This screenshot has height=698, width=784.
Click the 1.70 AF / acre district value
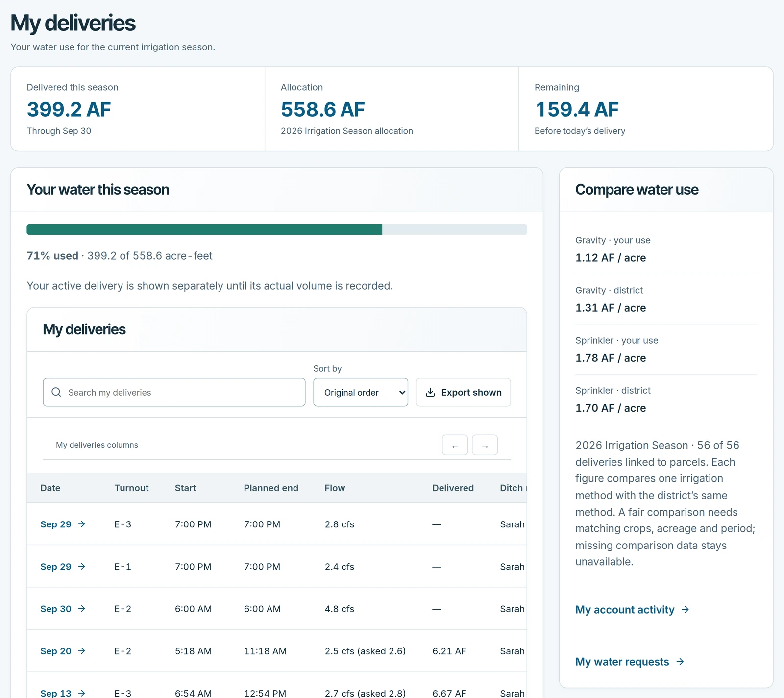click(611, 408)
